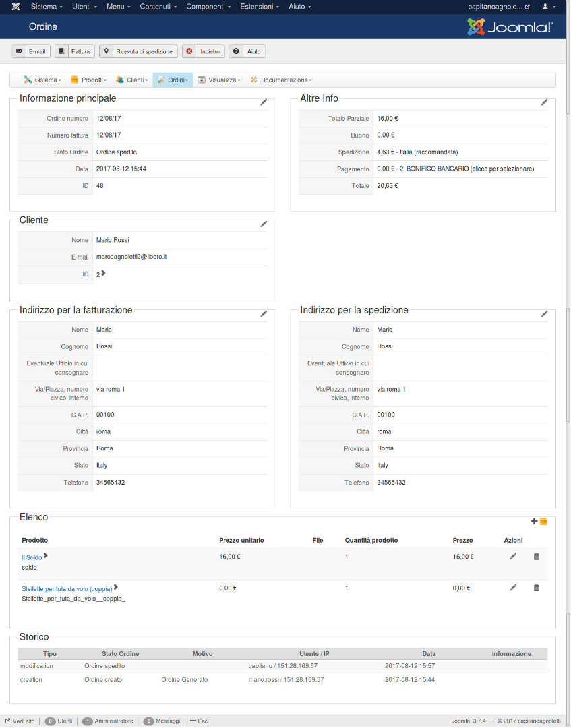Edit the Informazione principale section
This screenshot has height=728, width=571.
[x=264, y=102]
